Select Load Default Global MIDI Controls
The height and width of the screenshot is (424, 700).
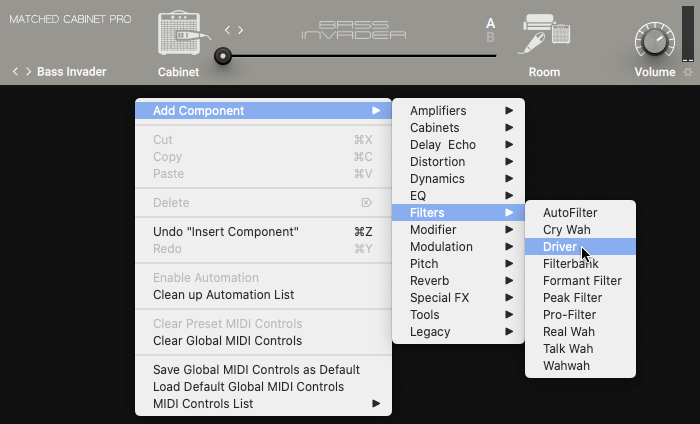pos(263,387)
